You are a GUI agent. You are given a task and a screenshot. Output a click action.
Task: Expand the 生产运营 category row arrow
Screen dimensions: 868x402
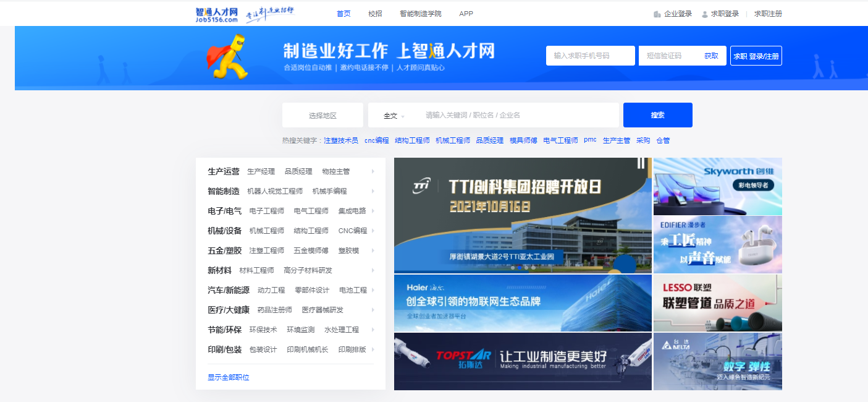[x=373, y=171]
